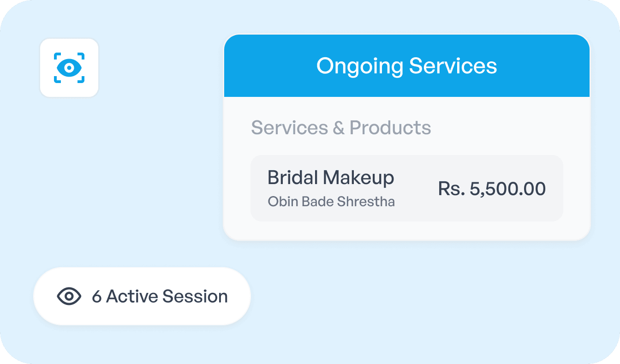This screenshot has height=364, width=620.
Task: Open the Bridal Makeup service title
Action: (331, 178)
